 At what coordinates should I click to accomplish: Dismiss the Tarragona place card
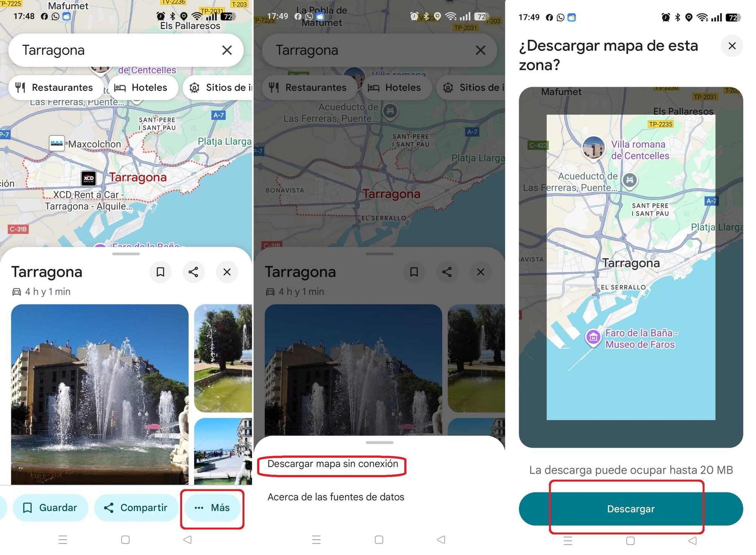click(227, 272)
